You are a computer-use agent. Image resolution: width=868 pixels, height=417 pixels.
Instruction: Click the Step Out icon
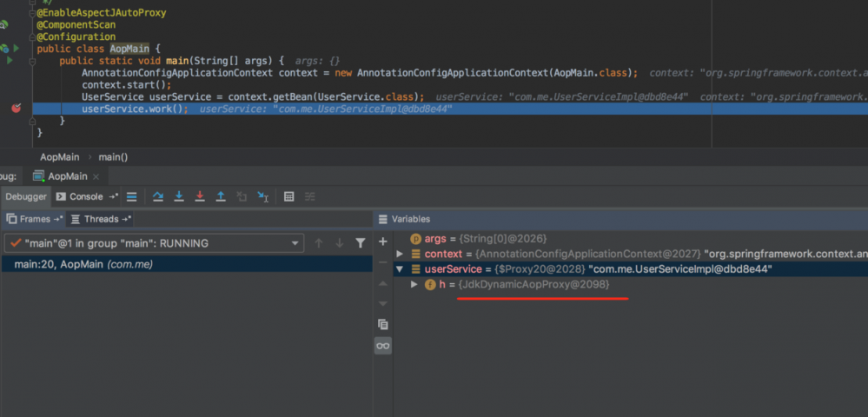221,196
